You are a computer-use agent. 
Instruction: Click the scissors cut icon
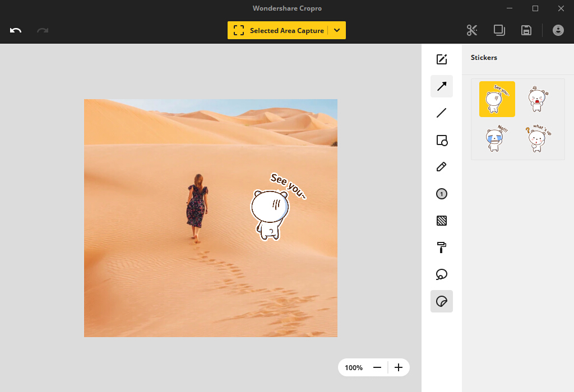[472, 30]
